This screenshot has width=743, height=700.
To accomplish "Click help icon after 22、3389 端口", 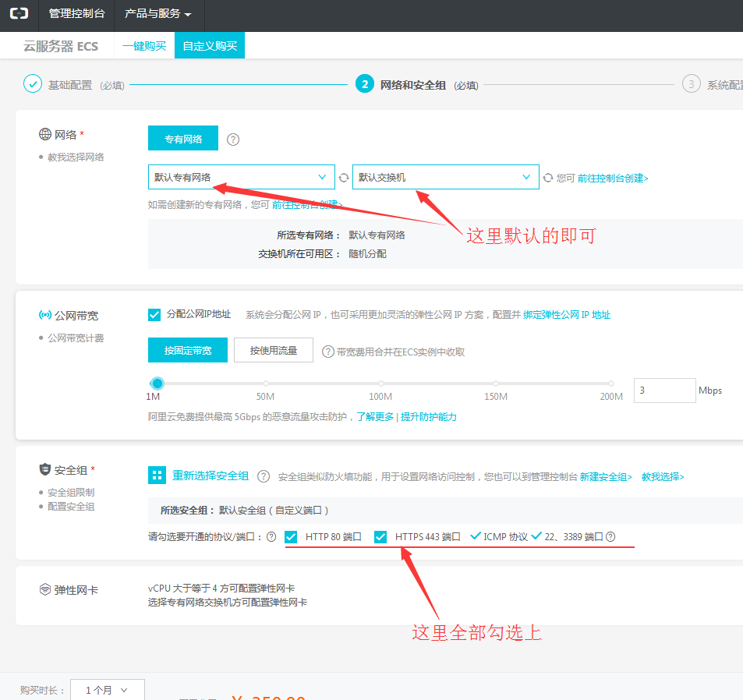I will tap(610, 537).
